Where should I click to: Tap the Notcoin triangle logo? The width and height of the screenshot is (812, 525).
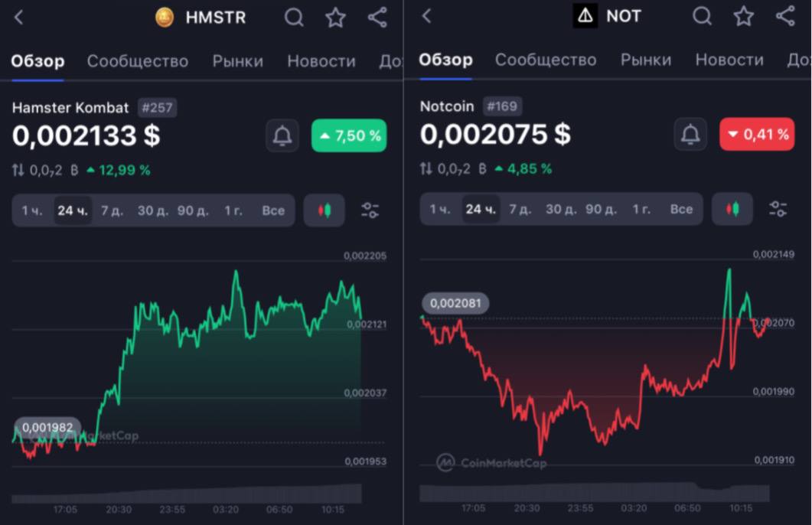[585, 16]
